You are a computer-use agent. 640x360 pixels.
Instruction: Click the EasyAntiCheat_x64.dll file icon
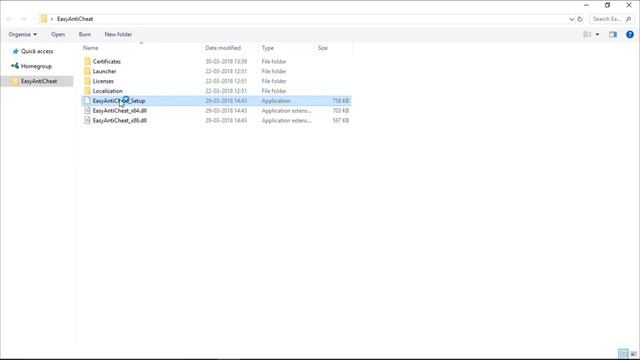(x=87, y=111)
